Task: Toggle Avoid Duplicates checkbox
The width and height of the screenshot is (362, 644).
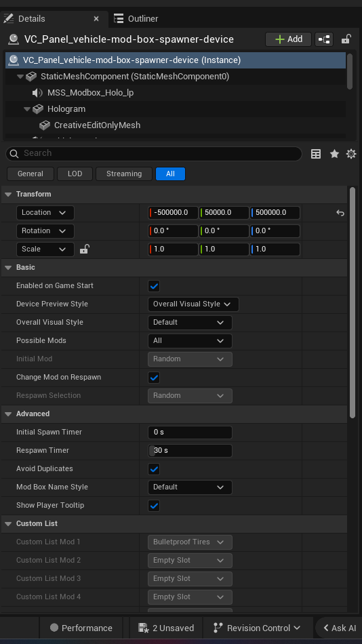Action: click(x=154, y=469)
